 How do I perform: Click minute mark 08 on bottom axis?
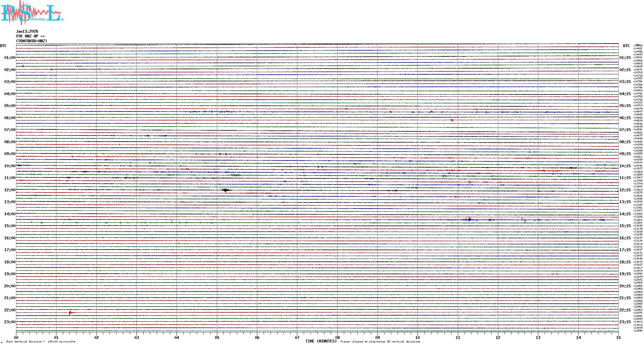(x=337, y=337)
